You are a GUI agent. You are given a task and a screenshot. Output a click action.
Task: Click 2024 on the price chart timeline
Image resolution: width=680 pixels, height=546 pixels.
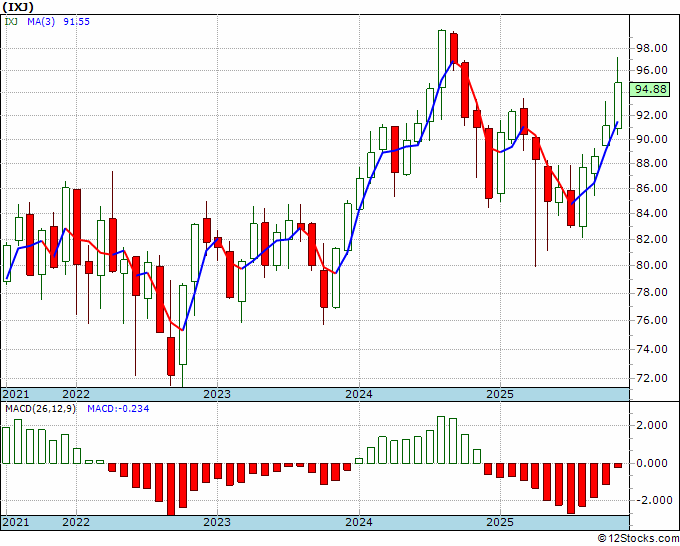[359, 394]
